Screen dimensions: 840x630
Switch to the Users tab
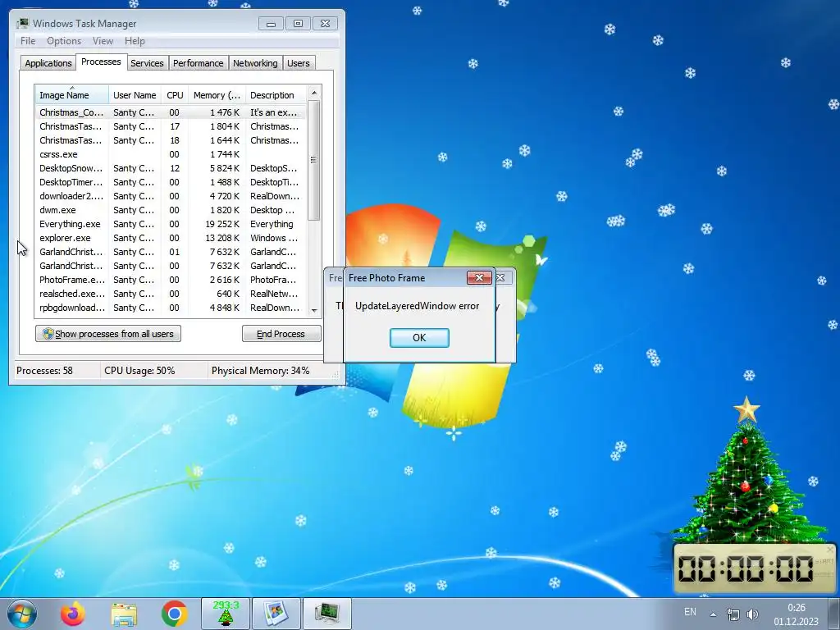point(299,63)
